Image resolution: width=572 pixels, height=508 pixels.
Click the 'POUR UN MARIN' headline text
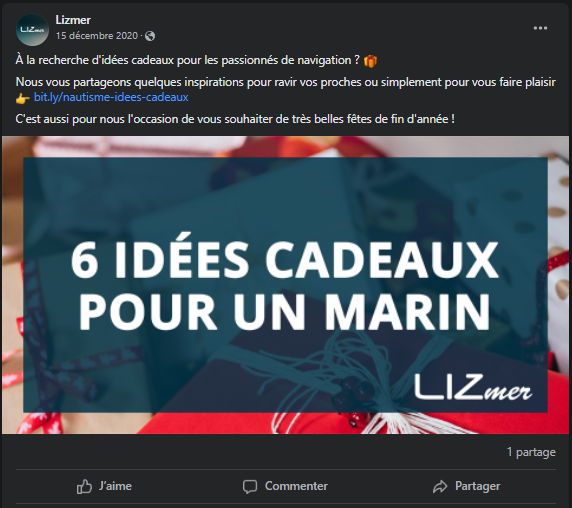pos(285,312)
